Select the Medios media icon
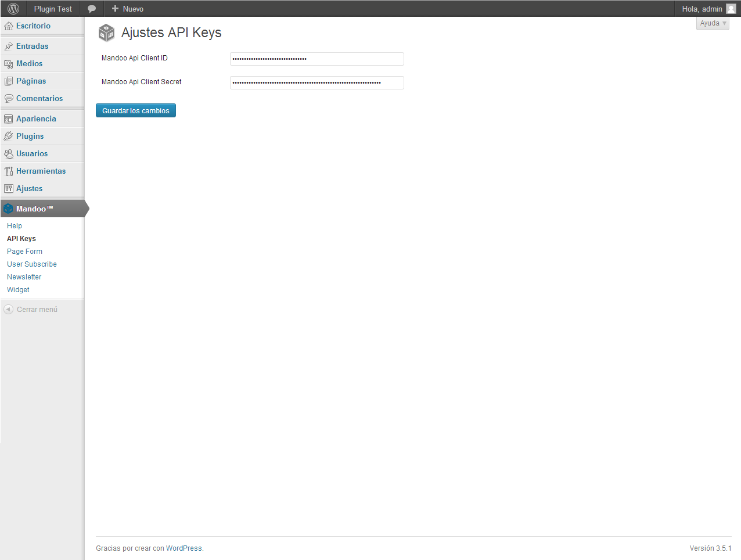The image size is (741, 560). point(8,64)
